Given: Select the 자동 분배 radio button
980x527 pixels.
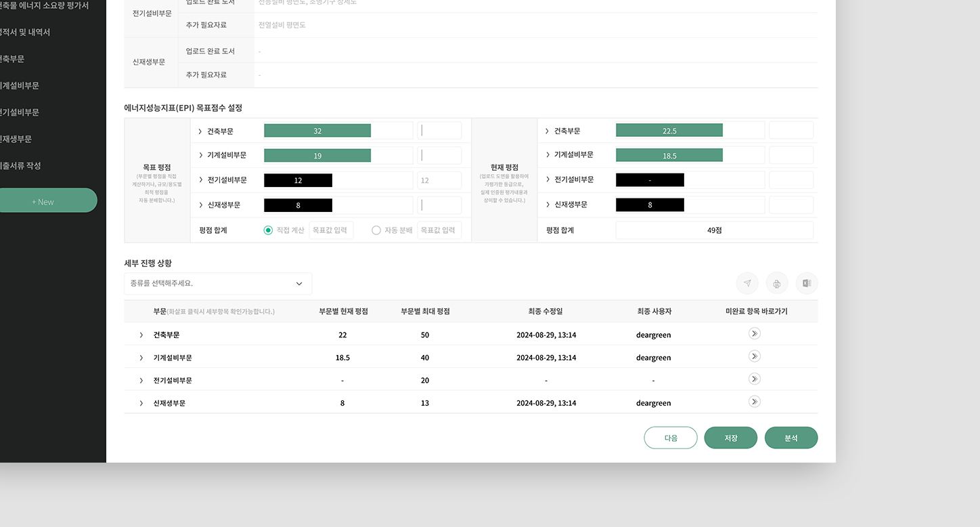Looking at the screenshot, I should (x=376, y=230).
